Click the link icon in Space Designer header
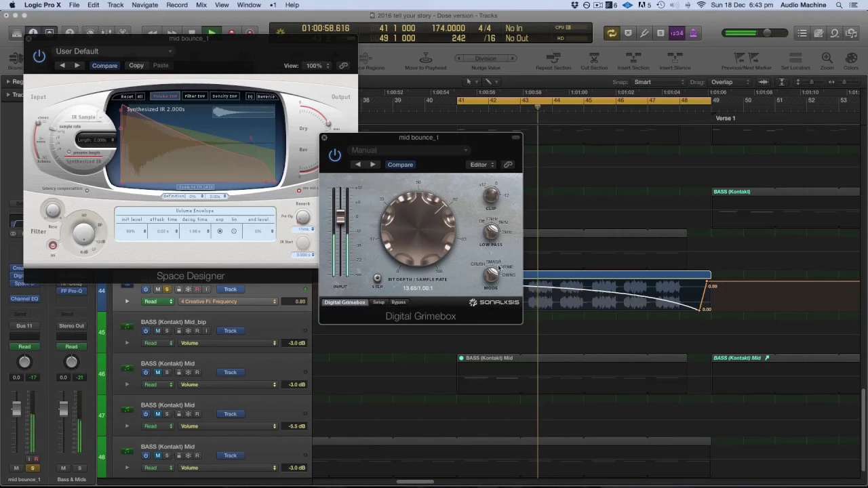The width and height of the screenshot is (868, 488). coord(344,66)
